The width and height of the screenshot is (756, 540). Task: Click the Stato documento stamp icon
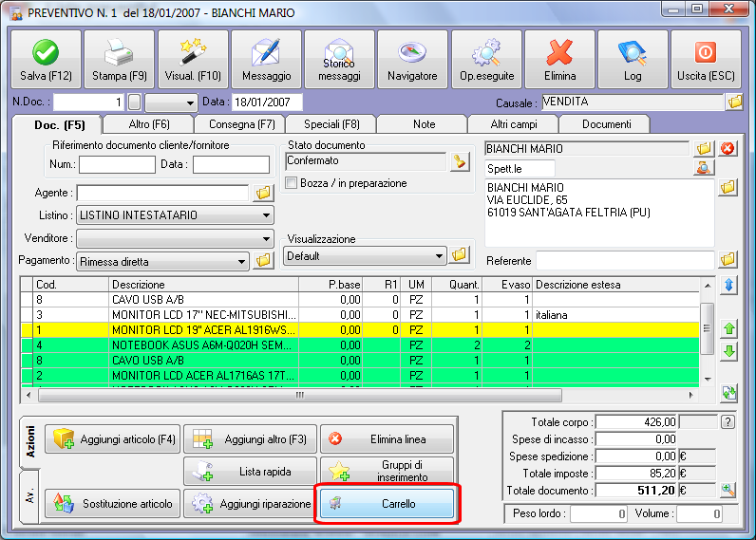[x=460, y=161]
